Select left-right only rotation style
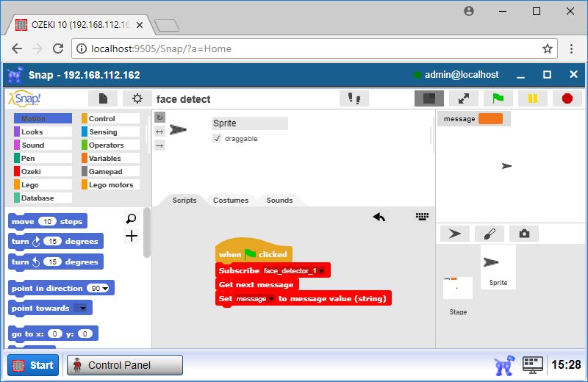This screenshot has width=588, height=382. [159, 131]
